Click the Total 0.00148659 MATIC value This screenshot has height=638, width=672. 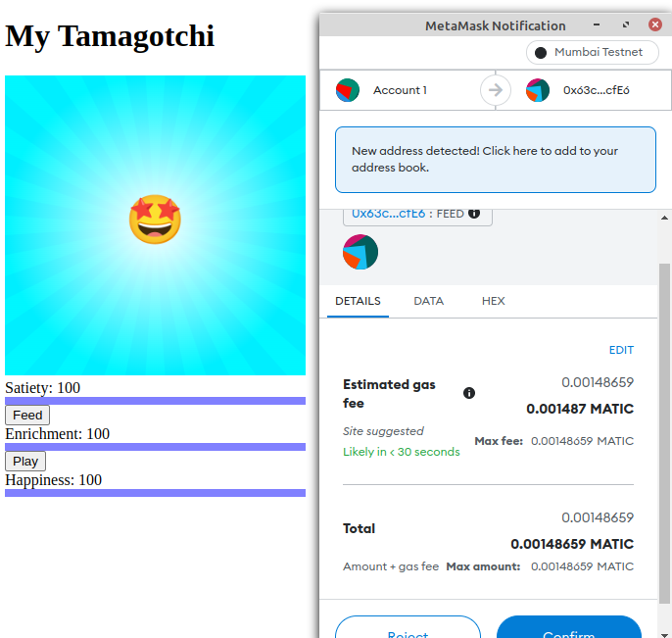(572, 544)
